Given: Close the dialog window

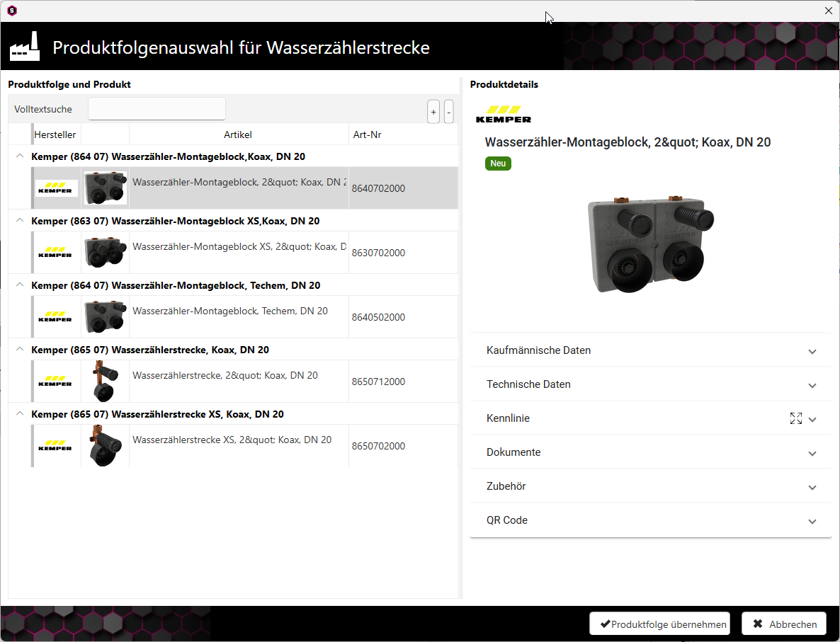Looking at the screenshot, I should pos(828,11).
